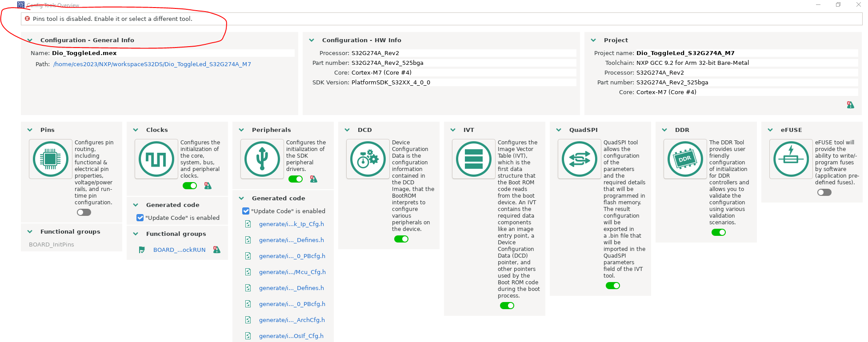Image resolution: width=868 pixels, height=342 pixels.
Task: Open generate/i..._ArchCfg.h file link
Action: 292,320
